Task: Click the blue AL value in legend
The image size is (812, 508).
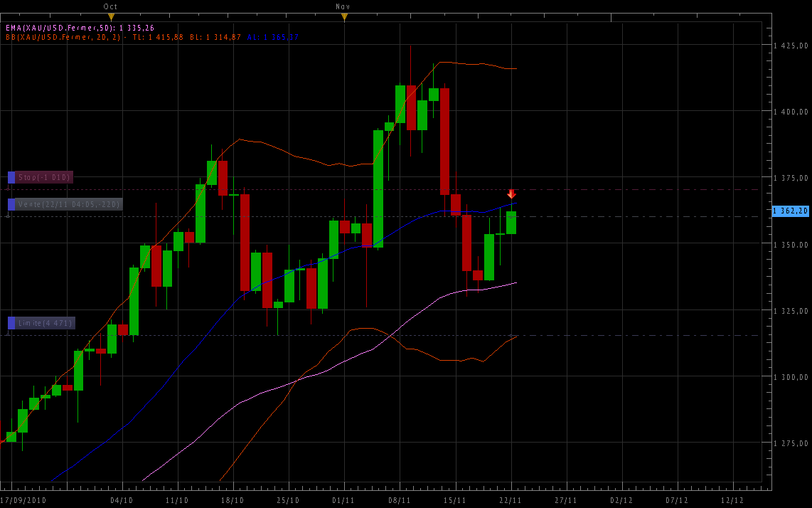Action: coord(273,37)
